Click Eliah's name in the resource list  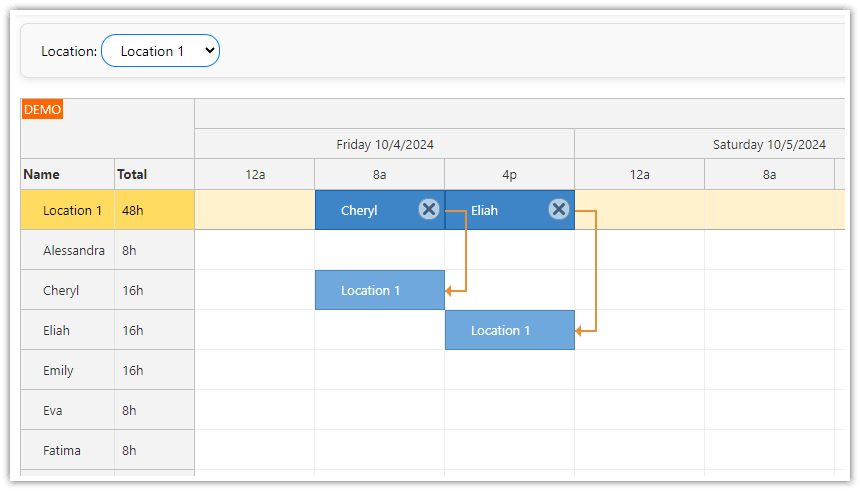[57, 330]
